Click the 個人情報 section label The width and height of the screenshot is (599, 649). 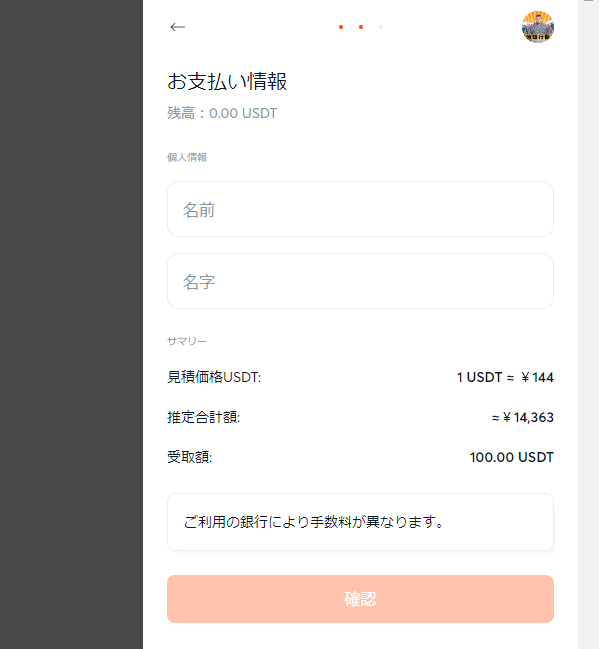click(187, 157)
